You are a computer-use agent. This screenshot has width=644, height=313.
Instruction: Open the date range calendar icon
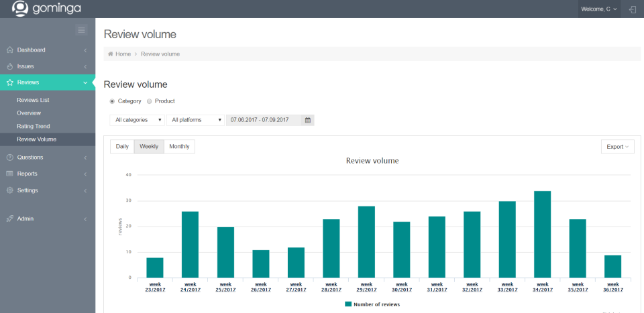click(x=308, y=120)
